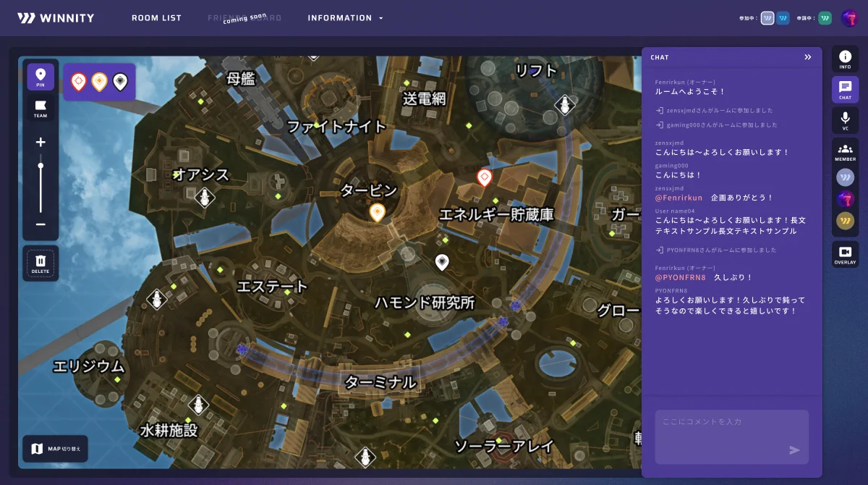Click the red pin near エネルギー貯蔵庫
Screen dimensions: 868x485
[485, 177]
